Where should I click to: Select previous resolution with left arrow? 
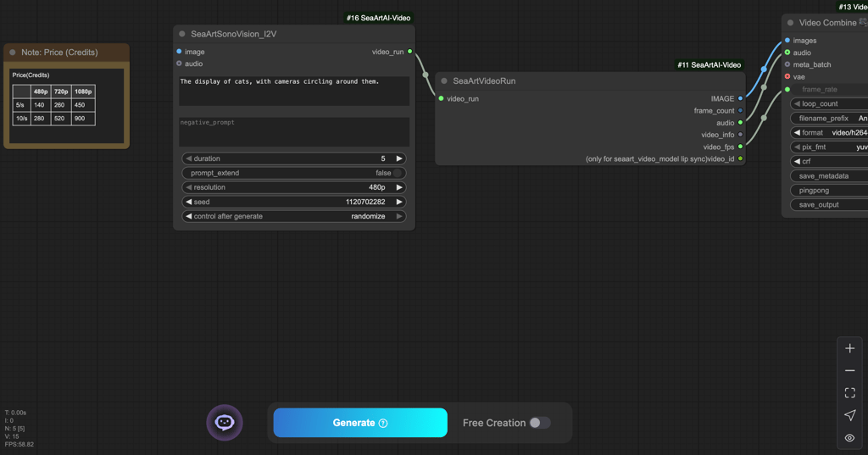[x=189, y=187]
